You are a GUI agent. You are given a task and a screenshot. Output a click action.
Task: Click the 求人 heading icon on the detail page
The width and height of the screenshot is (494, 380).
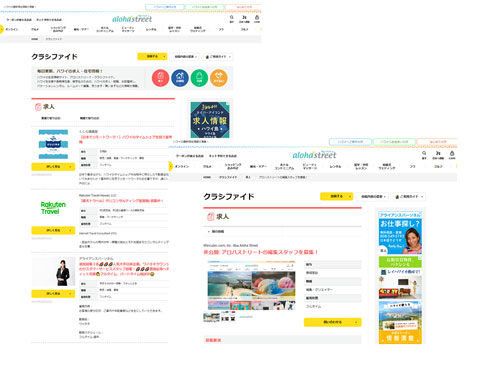[x=210, y=217]
